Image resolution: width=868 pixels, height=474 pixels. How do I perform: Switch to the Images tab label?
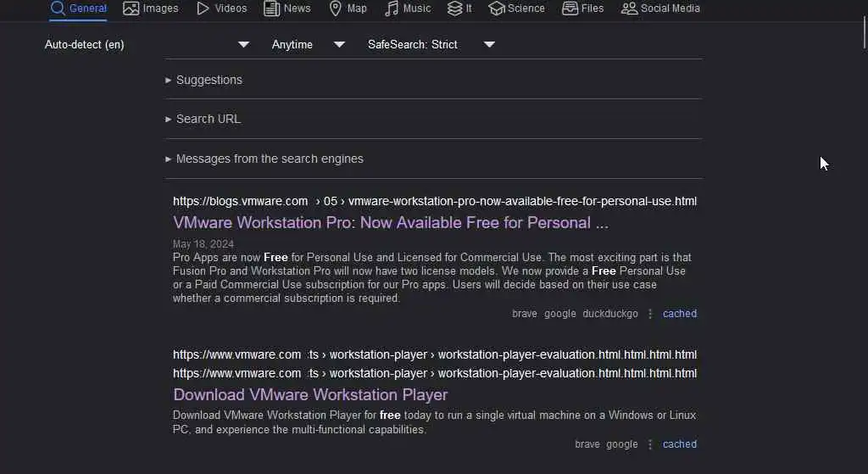pos(160,8)
